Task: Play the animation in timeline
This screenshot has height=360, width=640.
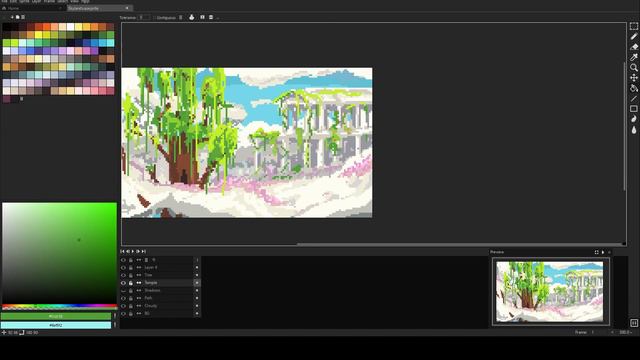Action: click(x=133, y=251)
